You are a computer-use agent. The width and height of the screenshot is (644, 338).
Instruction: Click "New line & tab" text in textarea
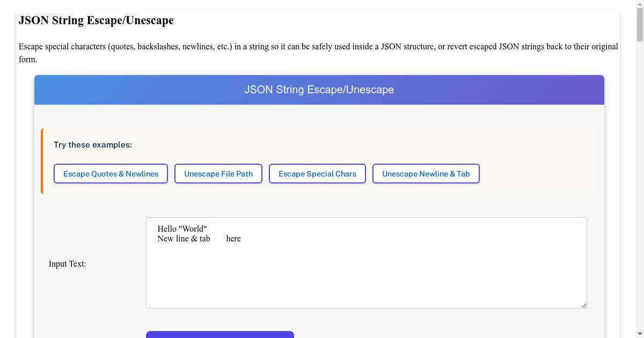(x=184, y=239)
